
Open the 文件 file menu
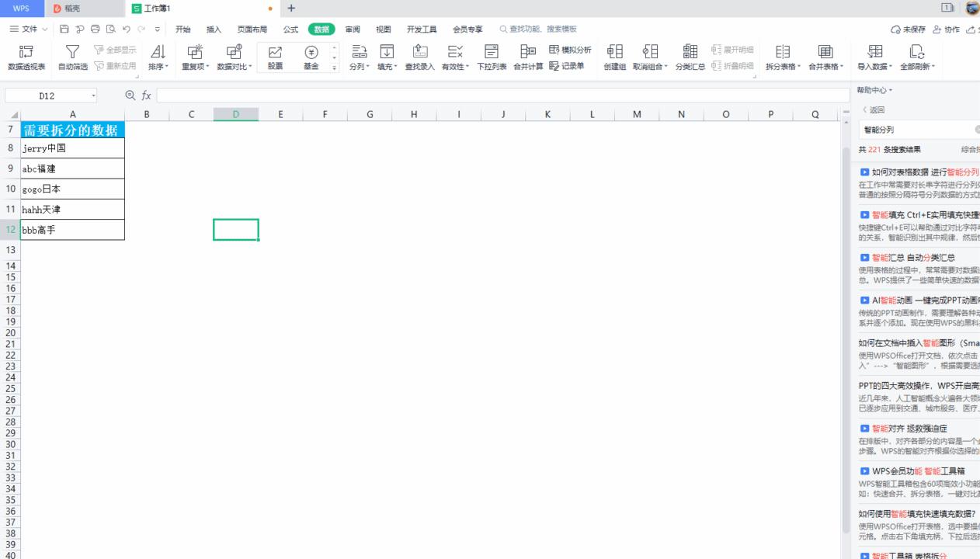point(28,30)
